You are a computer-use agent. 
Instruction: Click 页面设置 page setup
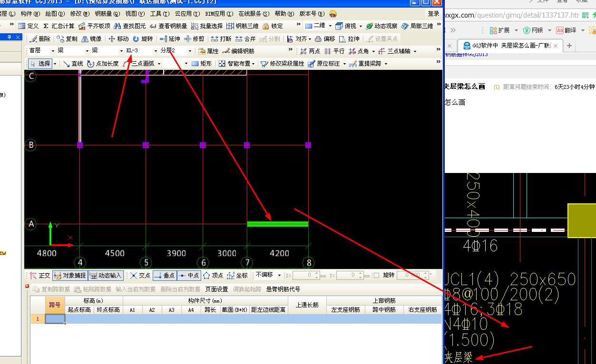216,289
